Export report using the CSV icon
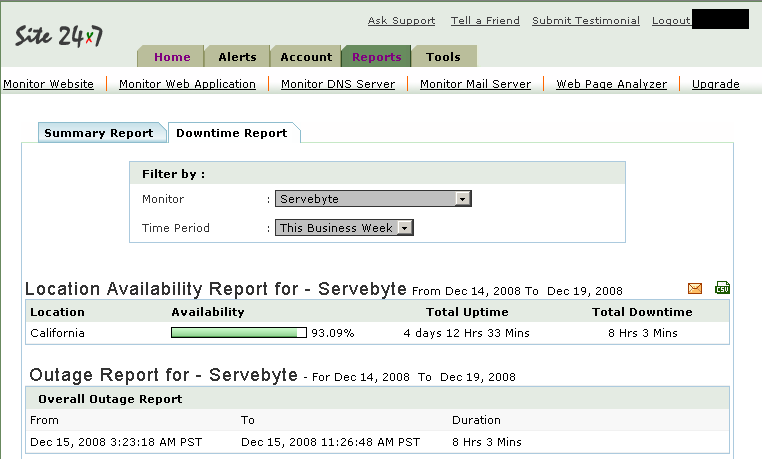Viewport: 762px width, 459px height. pyautogui.click(x=722, y=288)
